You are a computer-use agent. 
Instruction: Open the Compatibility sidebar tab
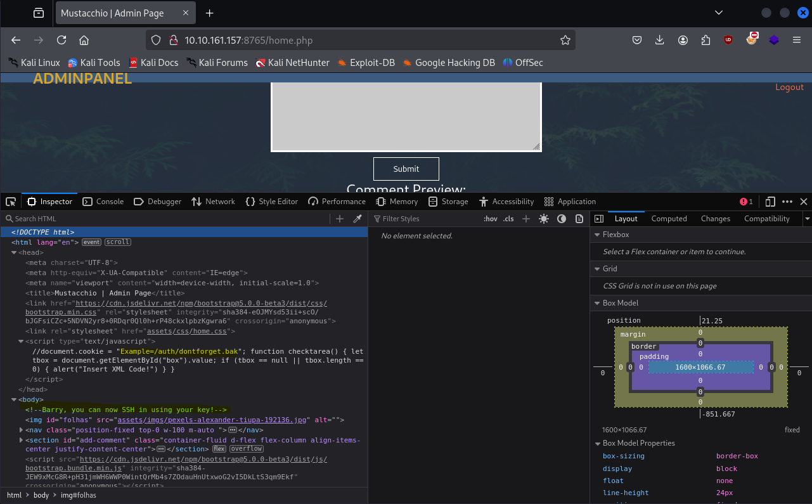pos(767,219)
